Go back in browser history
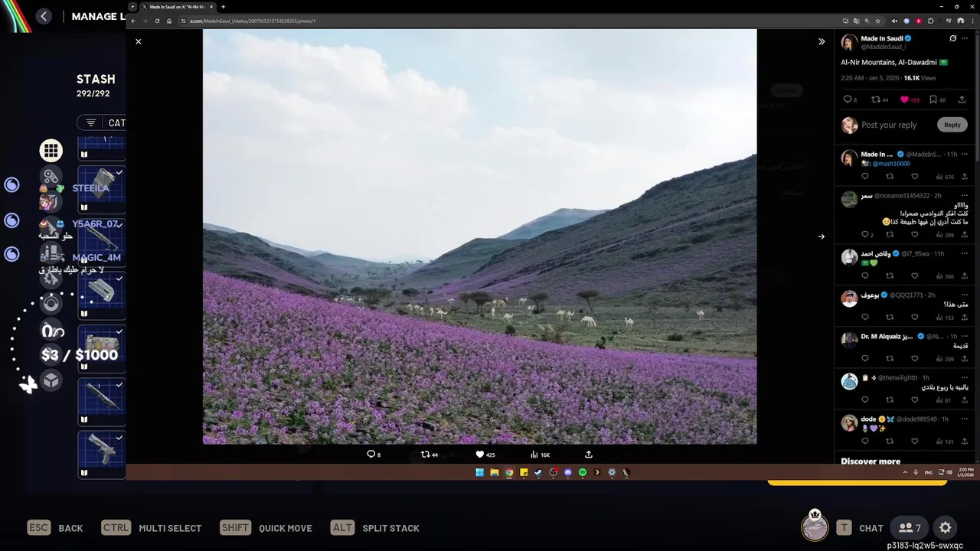This screenshot has width=980, height=551. pyautogui.click(x=133, y=21)
